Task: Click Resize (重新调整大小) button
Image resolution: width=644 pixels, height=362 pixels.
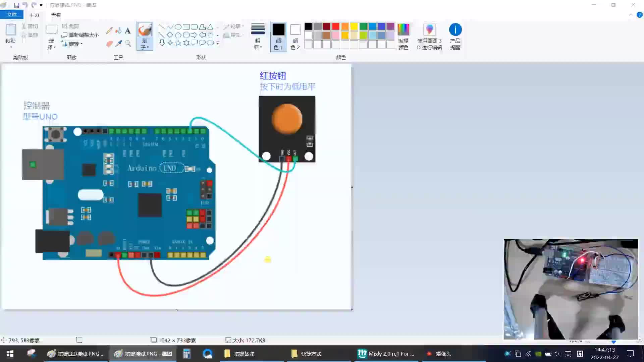Action: pos(80,35)
